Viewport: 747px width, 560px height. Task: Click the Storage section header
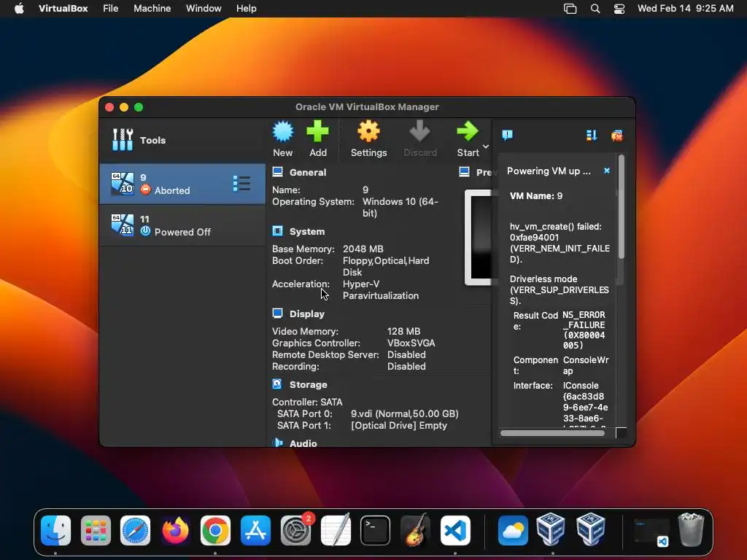point(309,384)
